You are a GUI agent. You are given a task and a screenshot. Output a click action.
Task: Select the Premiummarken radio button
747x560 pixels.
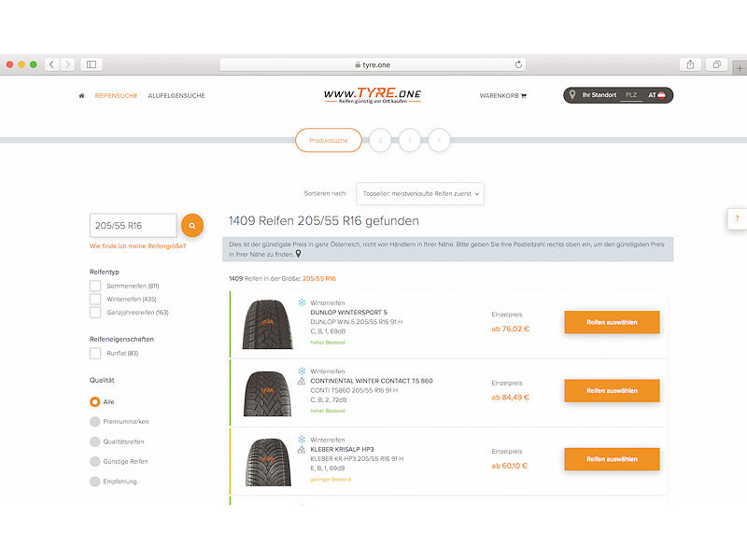[95, 422]
